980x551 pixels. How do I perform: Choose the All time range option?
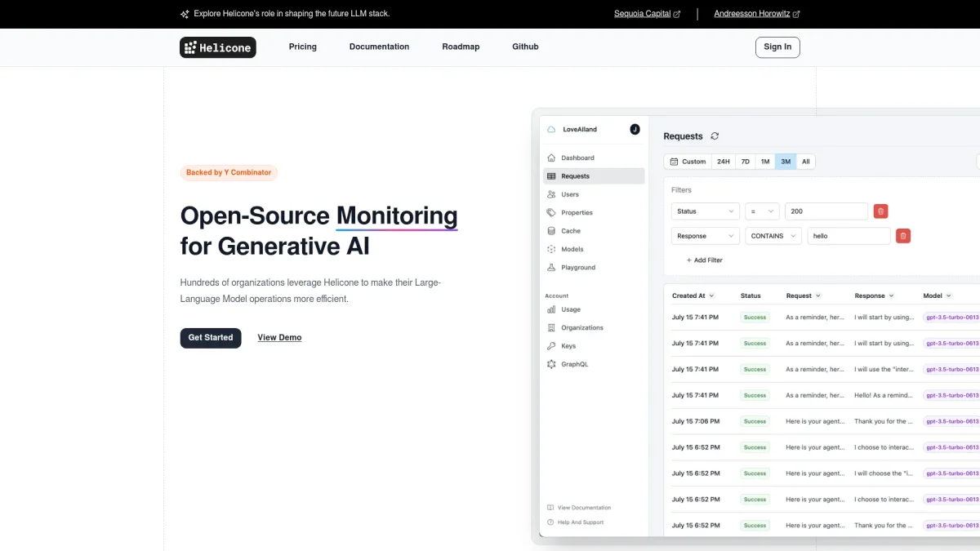(805, 162)
